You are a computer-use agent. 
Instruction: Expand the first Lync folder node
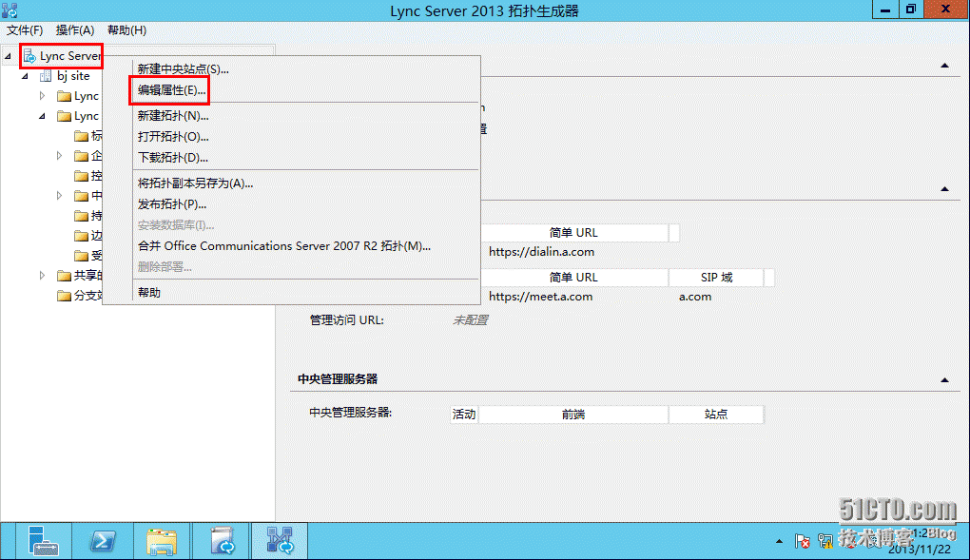pyautogui.click(x=42, y=96)
